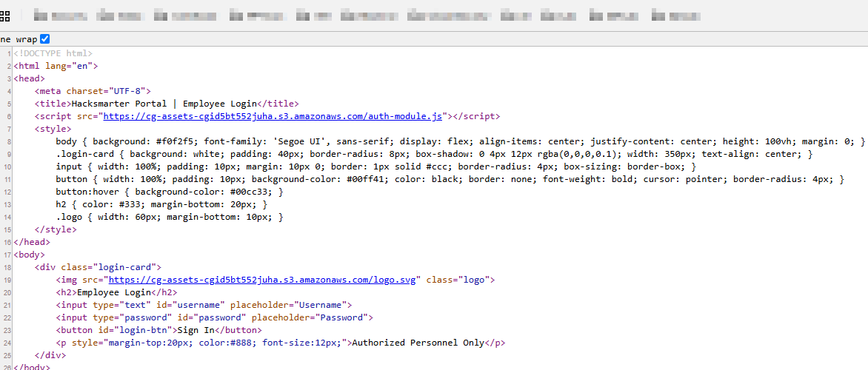
Task: Click the closing head tag
Action: [x=32, y=242]
